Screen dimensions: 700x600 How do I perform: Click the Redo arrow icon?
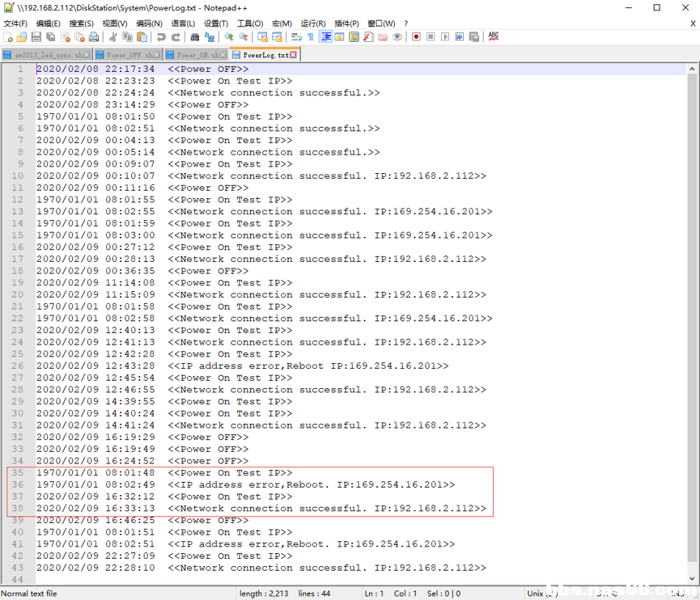(176, 37)
